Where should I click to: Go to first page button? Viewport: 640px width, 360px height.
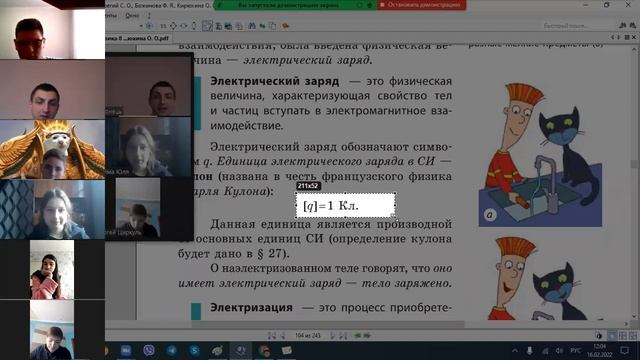point(271,336)
